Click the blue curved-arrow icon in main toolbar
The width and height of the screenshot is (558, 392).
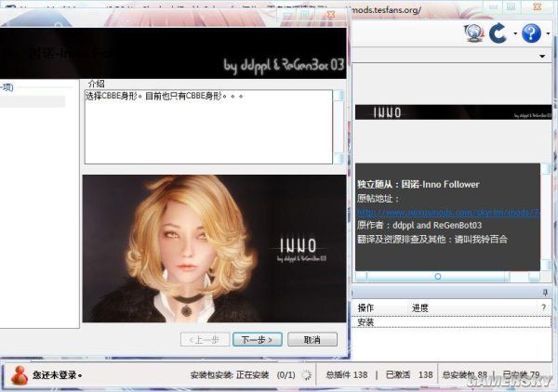pos(498,33)
